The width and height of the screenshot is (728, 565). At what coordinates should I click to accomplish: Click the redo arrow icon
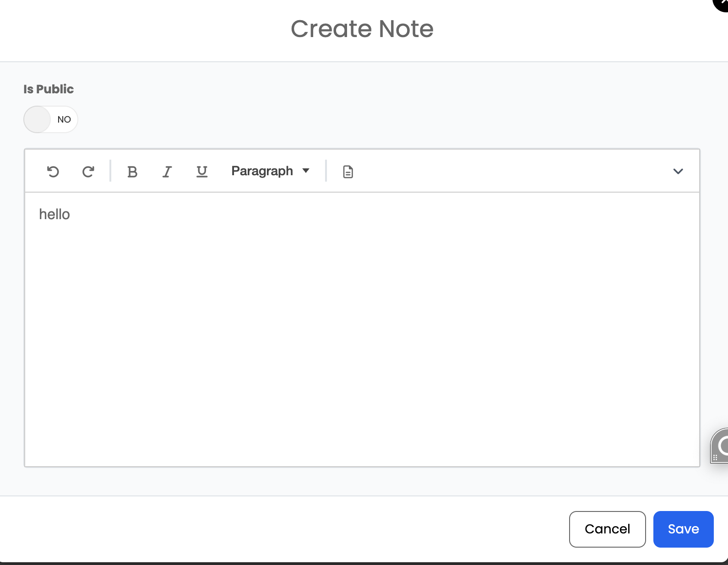pos(88,172)
